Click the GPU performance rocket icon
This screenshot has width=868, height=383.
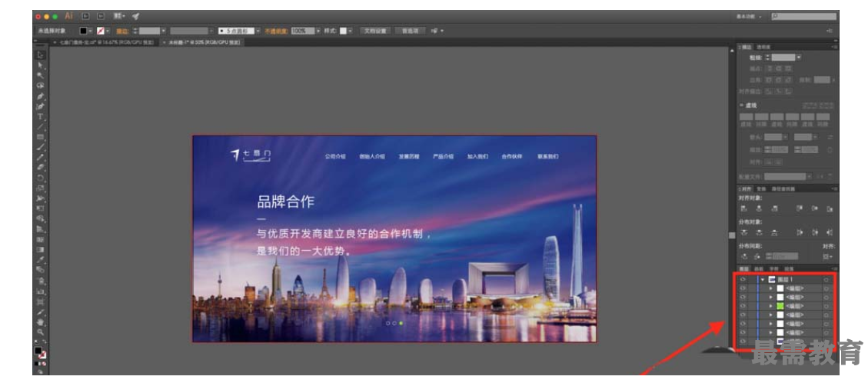[135, 17]
